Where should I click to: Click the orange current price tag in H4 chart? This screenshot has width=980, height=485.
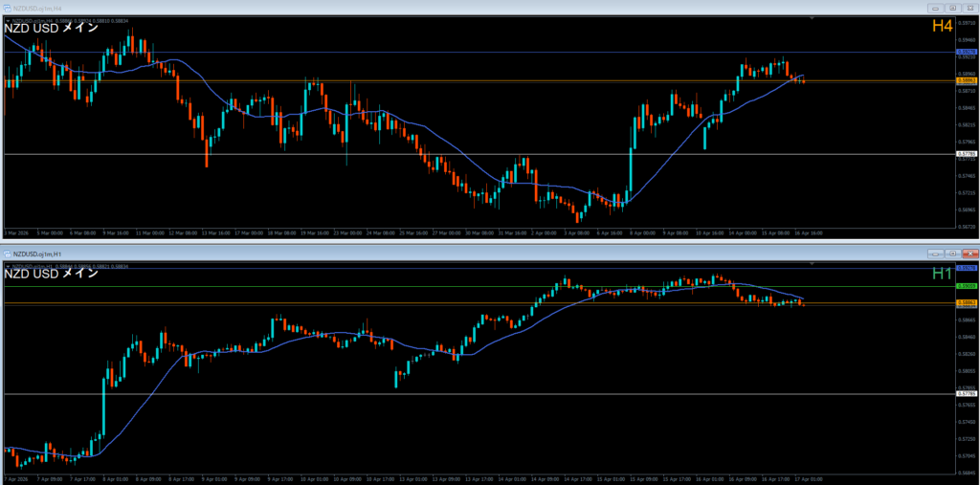pyautogui.click(x=966, y=80)
